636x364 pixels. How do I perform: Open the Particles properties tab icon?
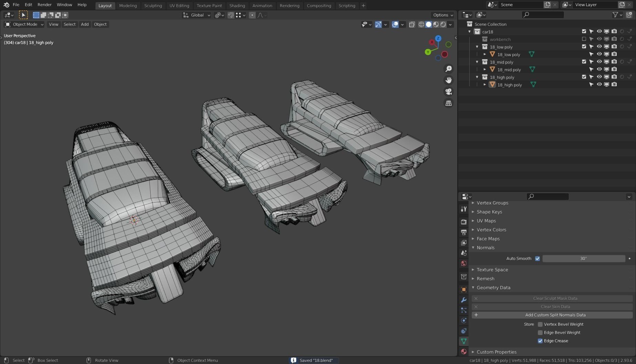tap(464, 310)
